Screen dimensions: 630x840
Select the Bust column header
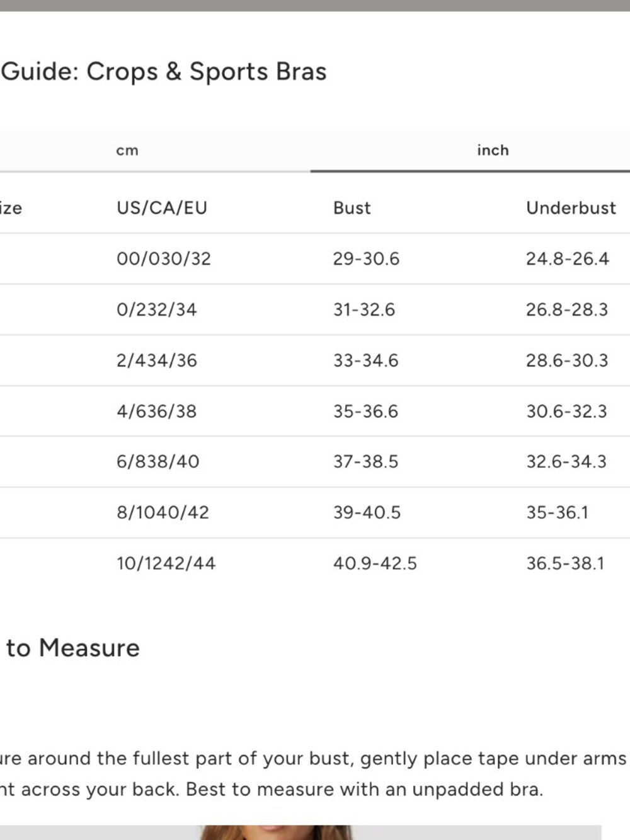pos(352,208)
